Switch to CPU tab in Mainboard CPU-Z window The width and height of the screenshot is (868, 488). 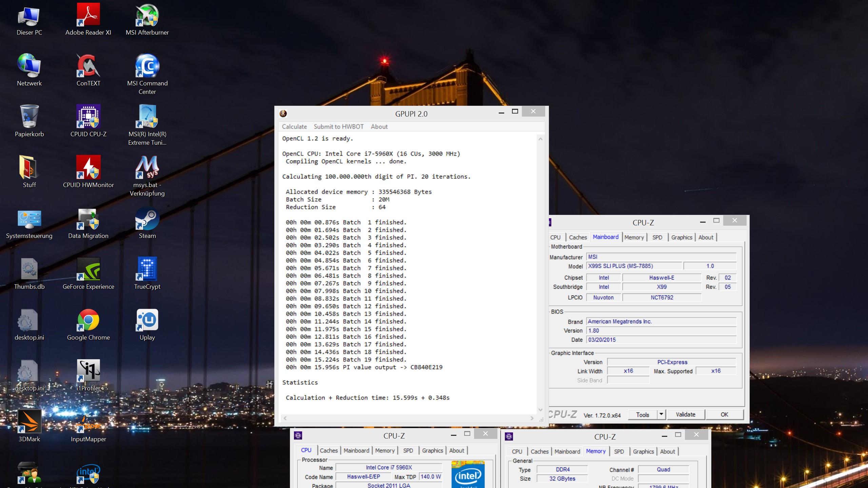555,237
